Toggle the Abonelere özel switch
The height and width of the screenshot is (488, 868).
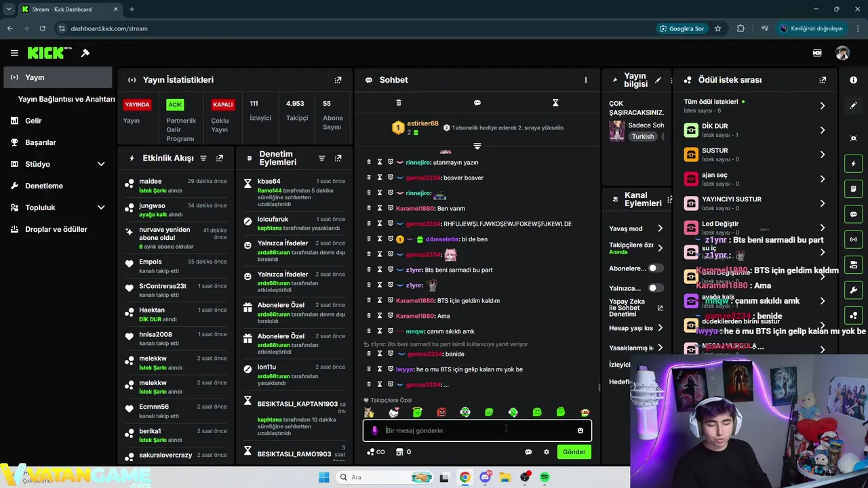pyautogui.click(x=655, y=268)
